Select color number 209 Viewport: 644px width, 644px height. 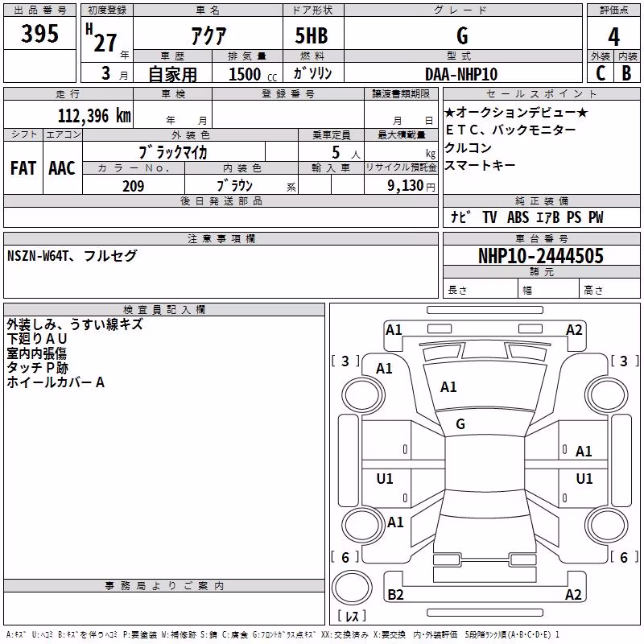click(x=133, y=186)
